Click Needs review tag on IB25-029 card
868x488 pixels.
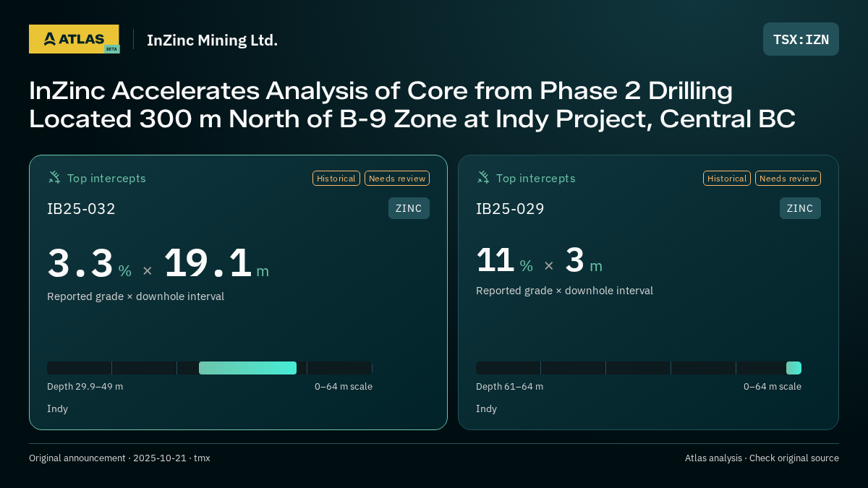788,179
